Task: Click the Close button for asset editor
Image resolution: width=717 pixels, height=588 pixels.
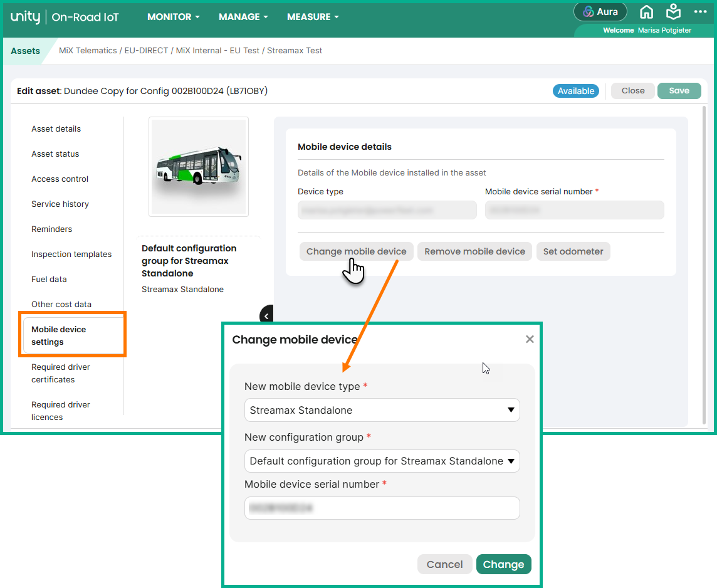Action: 633,90
